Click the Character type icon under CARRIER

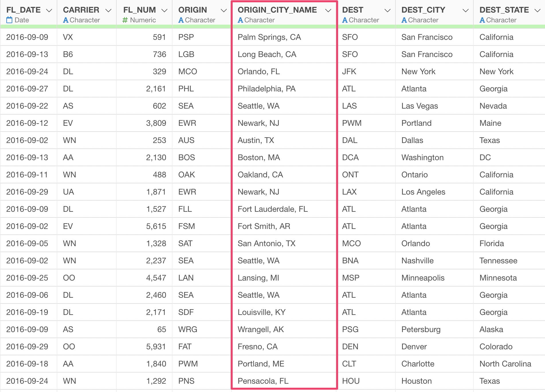[x=66, y=20]
